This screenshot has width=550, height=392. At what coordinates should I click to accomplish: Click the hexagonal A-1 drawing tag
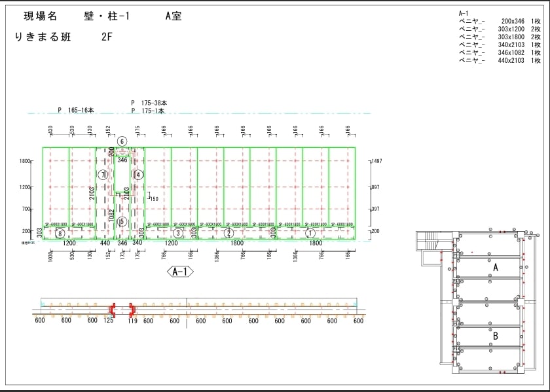pyautogui.click(x=180, y=272)
